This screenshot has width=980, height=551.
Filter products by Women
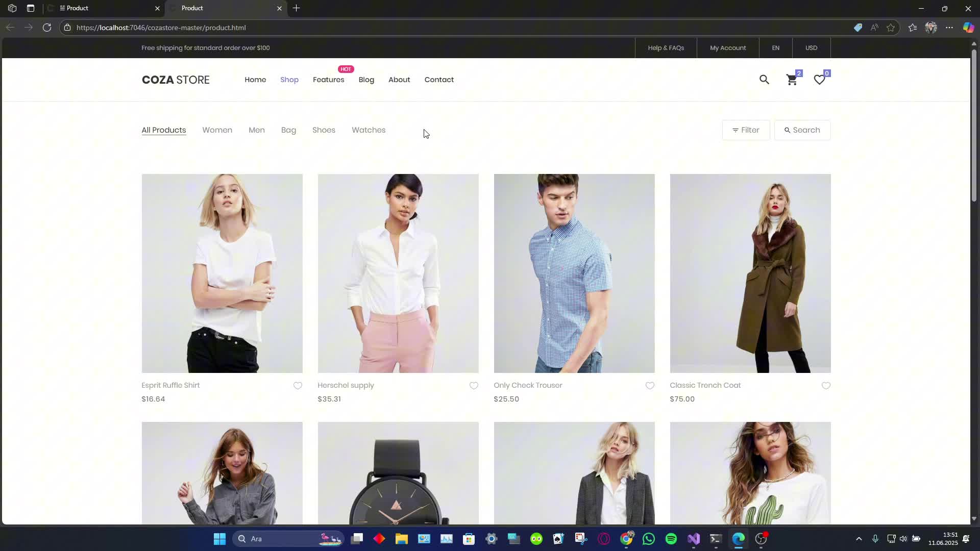[217, 130]
